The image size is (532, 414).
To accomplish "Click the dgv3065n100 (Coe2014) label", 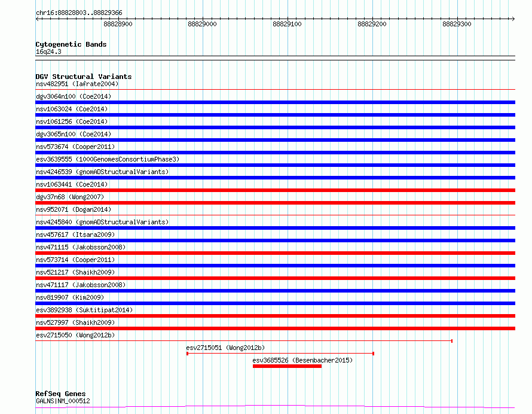I will coord(74,134).
